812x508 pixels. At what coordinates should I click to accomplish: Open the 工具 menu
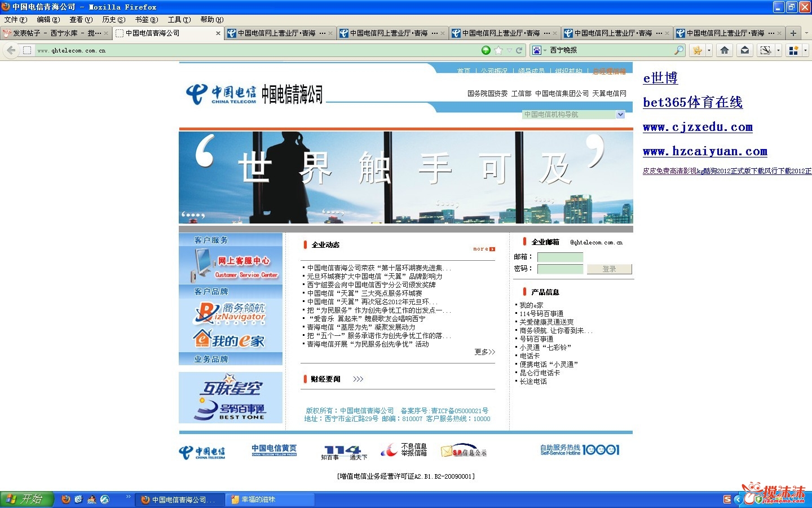(x=179, y=20)
